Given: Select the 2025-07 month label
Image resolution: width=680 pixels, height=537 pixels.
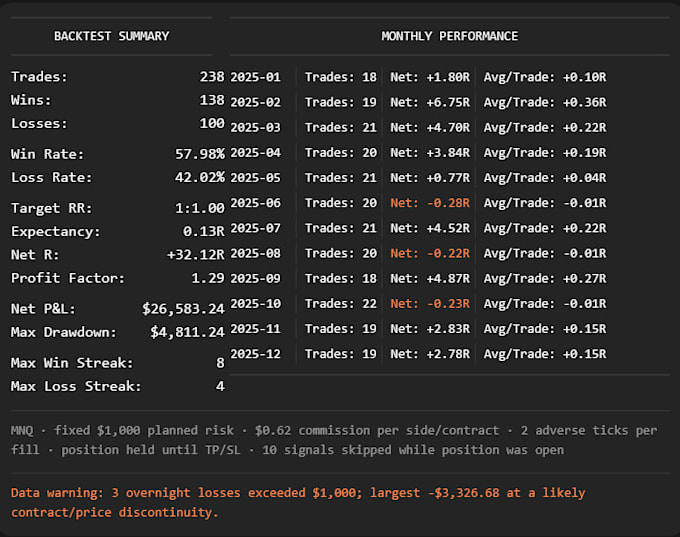Looking at the screenshot, I should 255,228.
